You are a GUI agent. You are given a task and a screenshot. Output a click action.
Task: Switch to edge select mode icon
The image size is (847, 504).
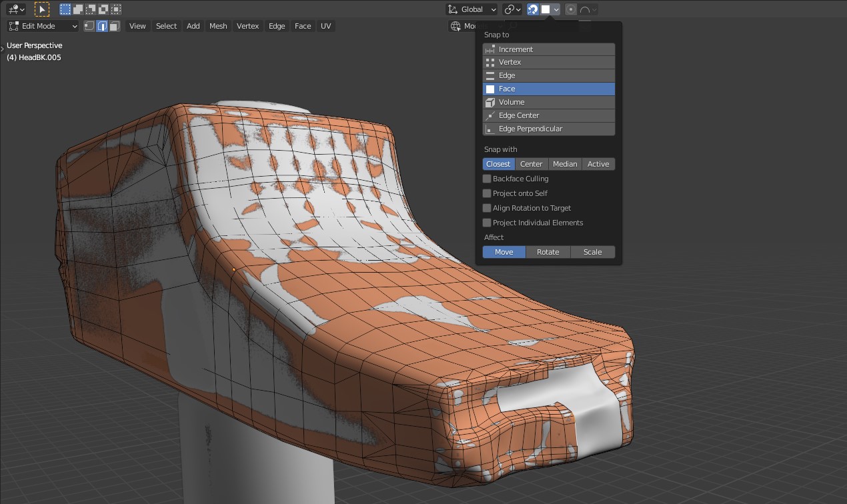coord(102,26)
